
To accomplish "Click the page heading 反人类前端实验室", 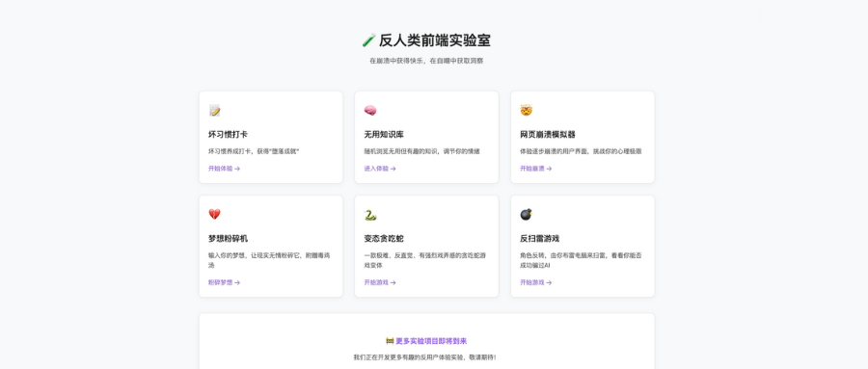I will point(435,40).
